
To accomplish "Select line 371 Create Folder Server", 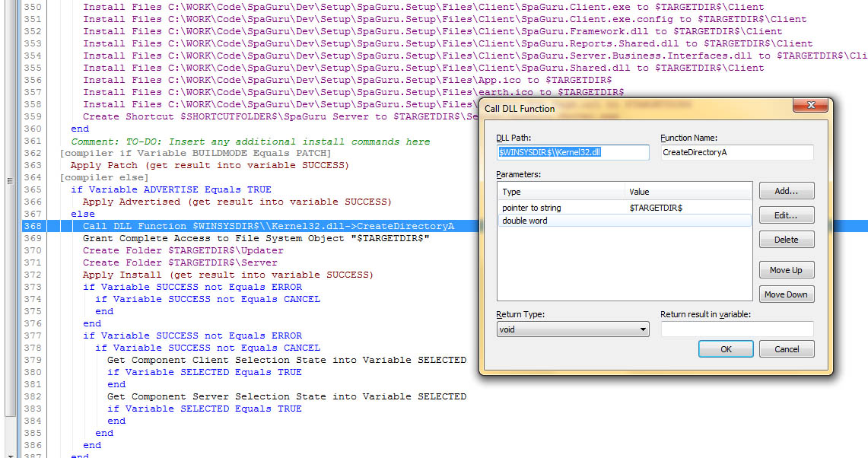I will pos(180,262).
